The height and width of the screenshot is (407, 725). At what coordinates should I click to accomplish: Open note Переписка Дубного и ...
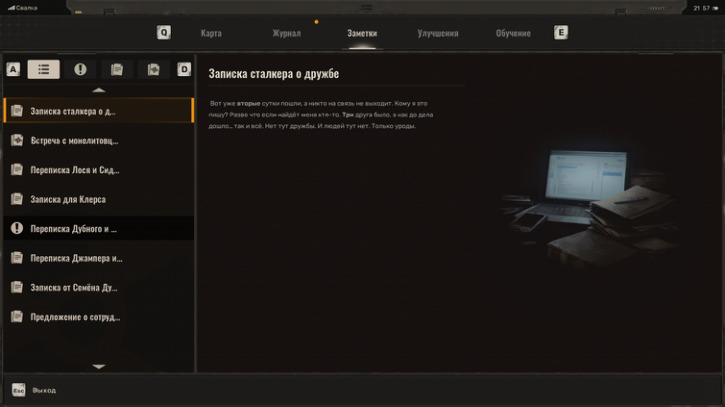coord(98,228)
